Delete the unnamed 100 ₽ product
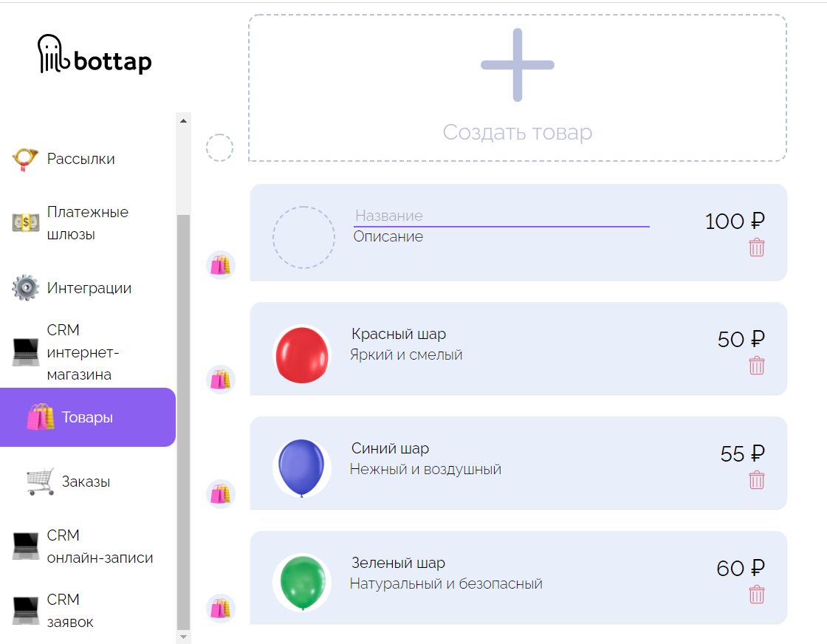Image resolution: width=827 pixels, height=644 pixels. [x=757, y=247]
